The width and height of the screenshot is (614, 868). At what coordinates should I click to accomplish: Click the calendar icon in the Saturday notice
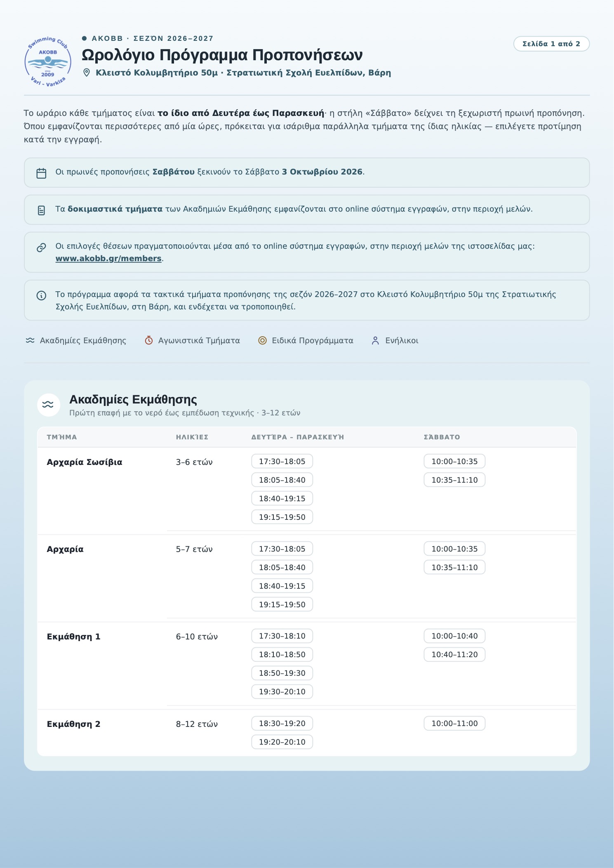(x=41, y=173)
